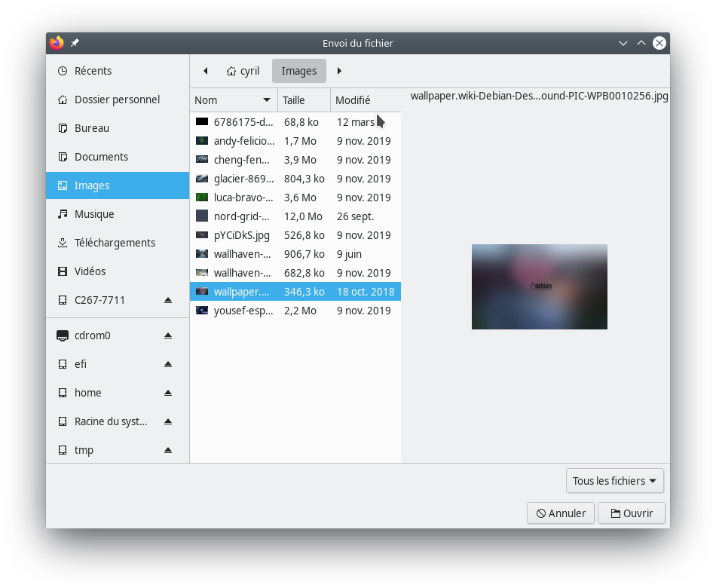Sort files by Taille column header

(303, 100)
